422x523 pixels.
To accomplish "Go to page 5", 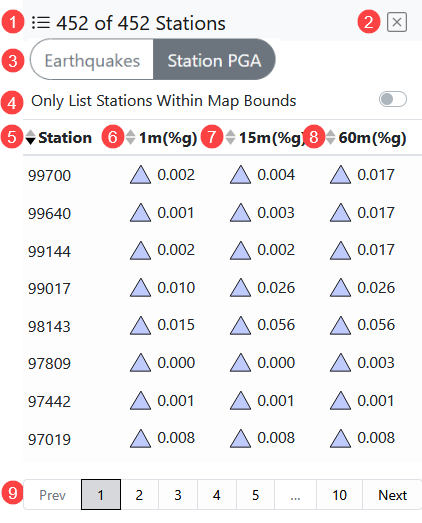I will click(256, 495).
